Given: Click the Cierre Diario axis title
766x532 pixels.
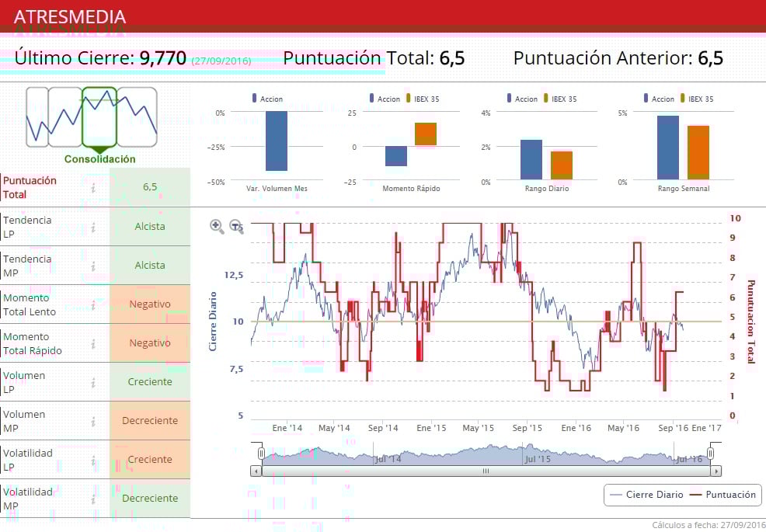Looking at the screenshot, I should tap(213, 321).
